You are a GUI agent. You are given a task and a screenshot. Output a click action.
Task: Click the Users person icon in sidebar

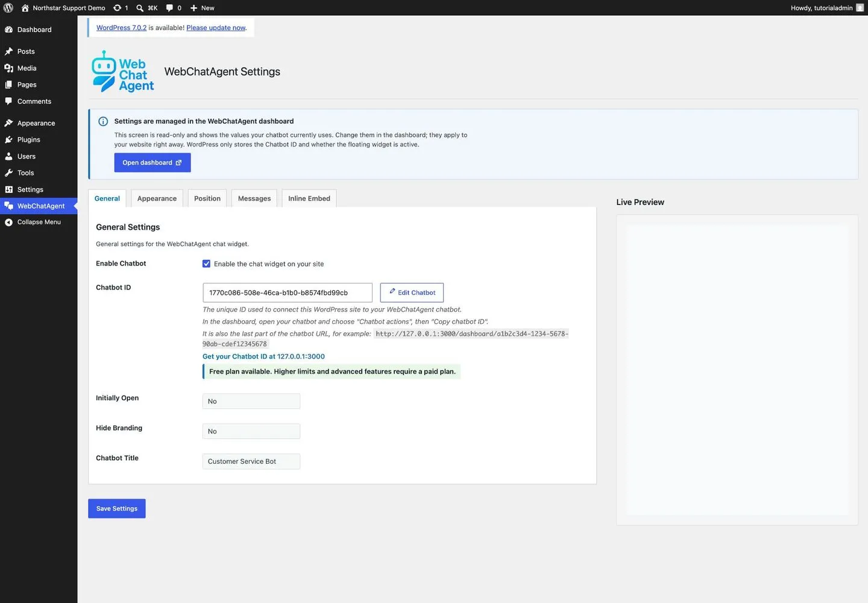[x=8, y=156]
